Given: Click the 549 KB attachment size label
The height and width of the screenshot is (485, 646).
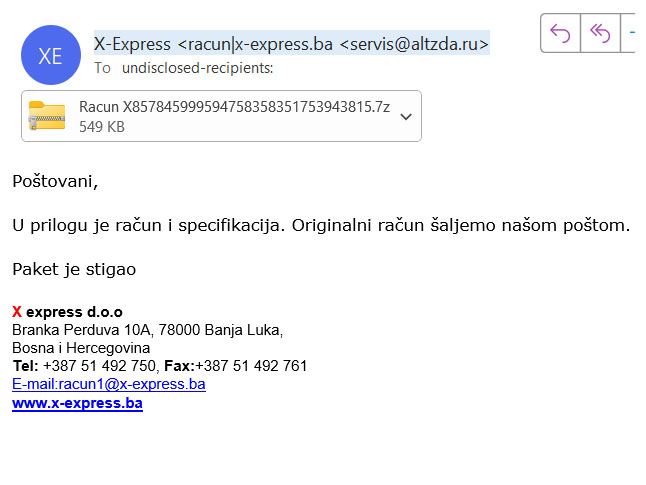Looking at the screenshot, I should point(102,127).
